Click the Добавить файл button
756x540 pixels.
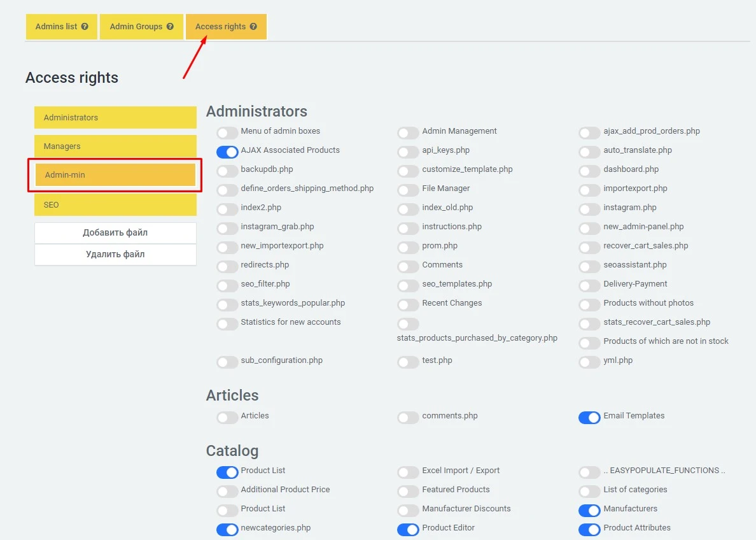[x=115, y=232]
